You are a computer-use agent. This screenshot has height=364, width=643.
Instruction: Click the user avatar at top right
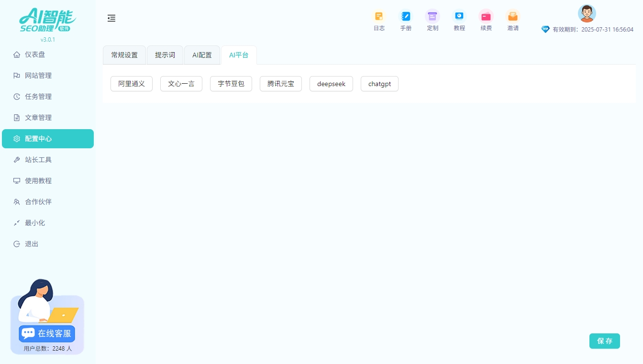click(x=587, y=13)
